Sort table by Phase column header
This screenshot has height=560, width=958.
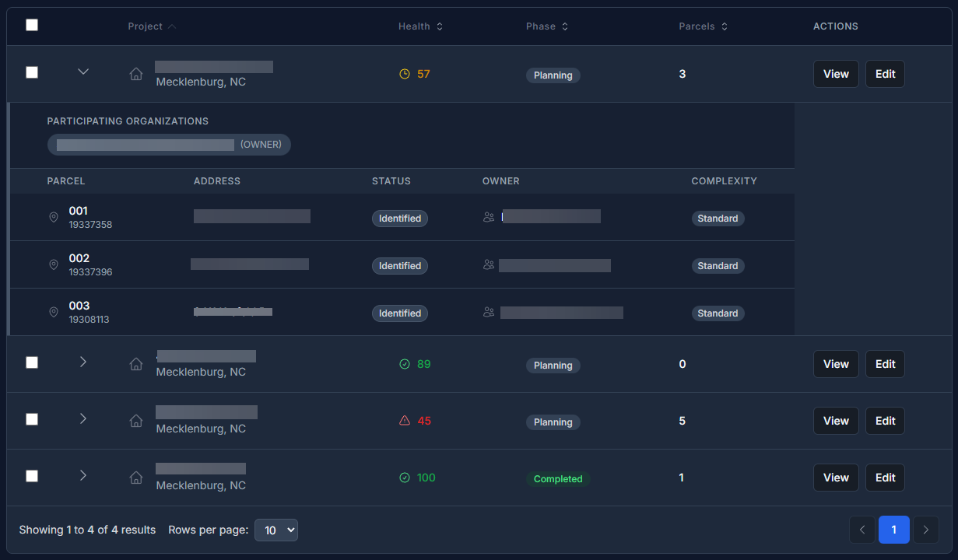[x=546, y=26]
